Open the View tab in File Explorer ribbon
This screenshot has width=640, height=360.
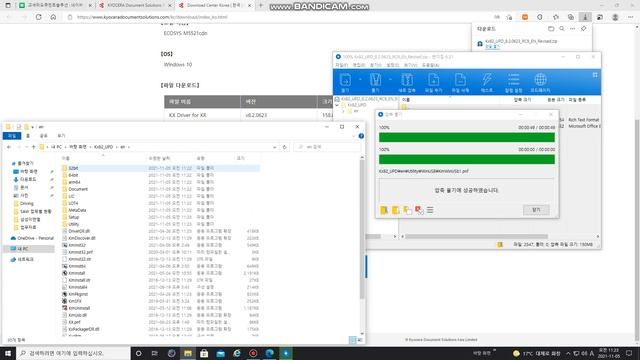coord(61,136)
